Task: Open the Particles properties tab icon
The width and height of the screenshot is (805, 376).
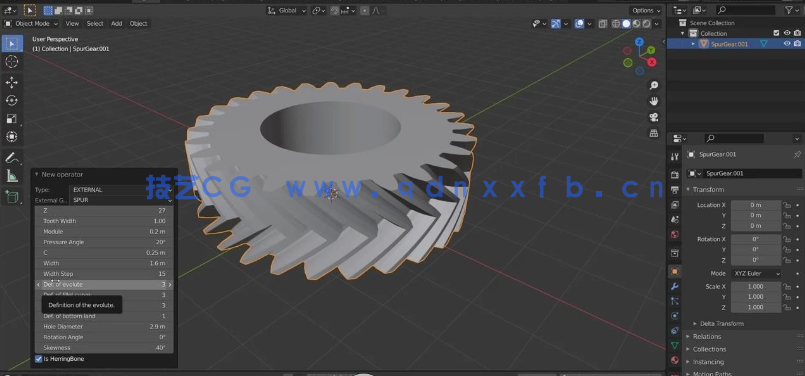Action: click(x=675, y=301)
